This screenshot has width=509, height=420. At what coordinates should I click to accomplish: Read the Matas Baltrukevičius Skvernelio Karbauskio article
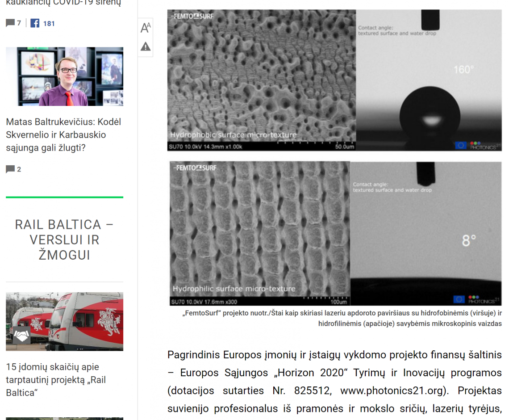click(x=63, y=135)
